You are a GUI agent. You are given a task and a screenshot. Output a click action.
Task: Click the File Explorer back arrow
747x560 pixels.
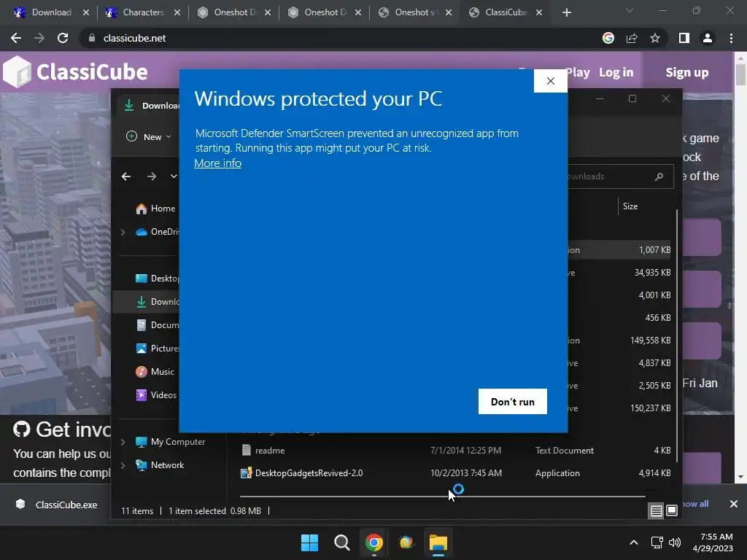(x=126, y=176)
